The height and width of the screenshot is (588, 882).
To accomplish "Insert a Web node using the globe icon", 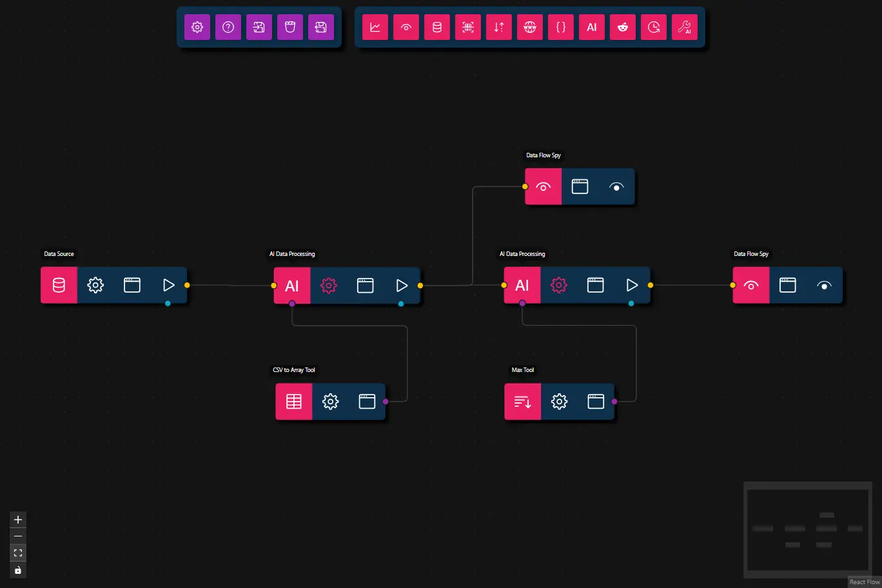I will pos(529,27).
